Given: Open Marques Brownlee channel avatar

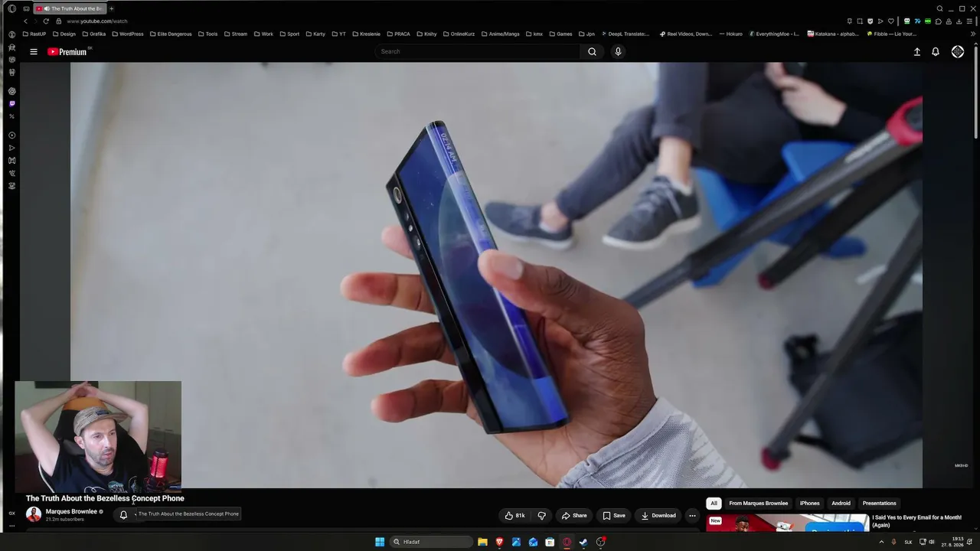Looking at the screenshot, I should (x=34, y=515).
